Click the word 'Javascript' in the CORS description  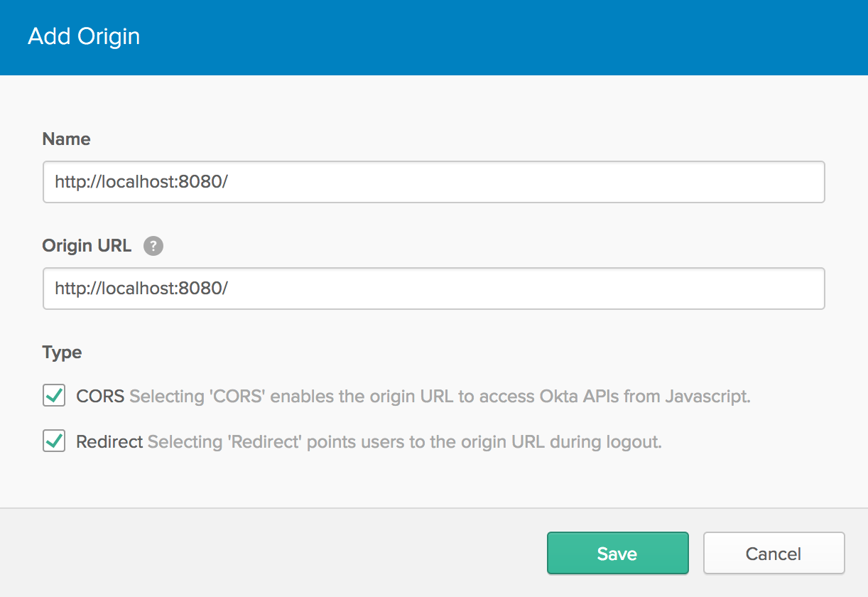point(707,396)
